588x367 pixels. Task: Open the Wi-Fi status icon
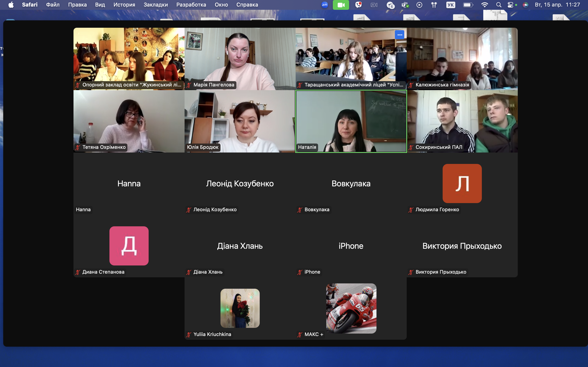[x=484, y=5]
